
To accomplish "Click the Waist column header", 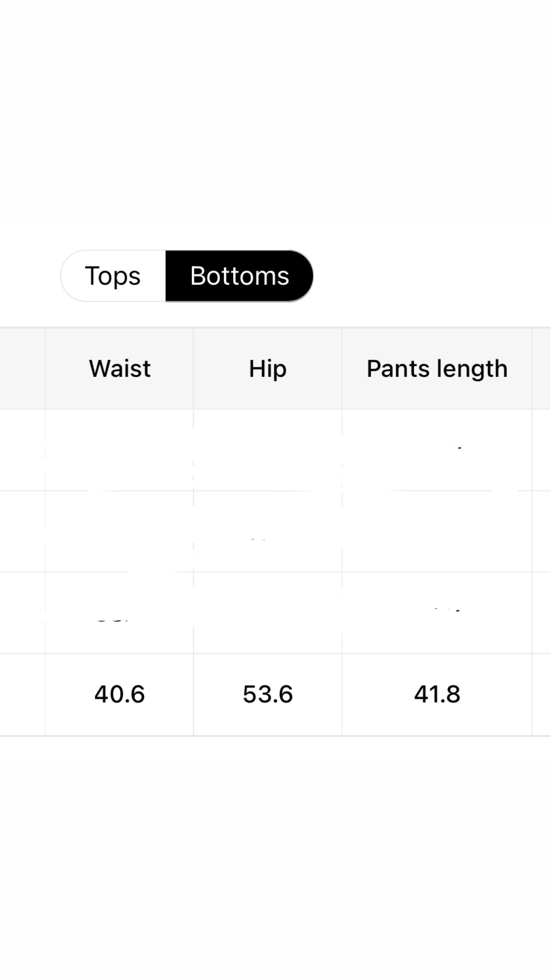I will [120, 368].
